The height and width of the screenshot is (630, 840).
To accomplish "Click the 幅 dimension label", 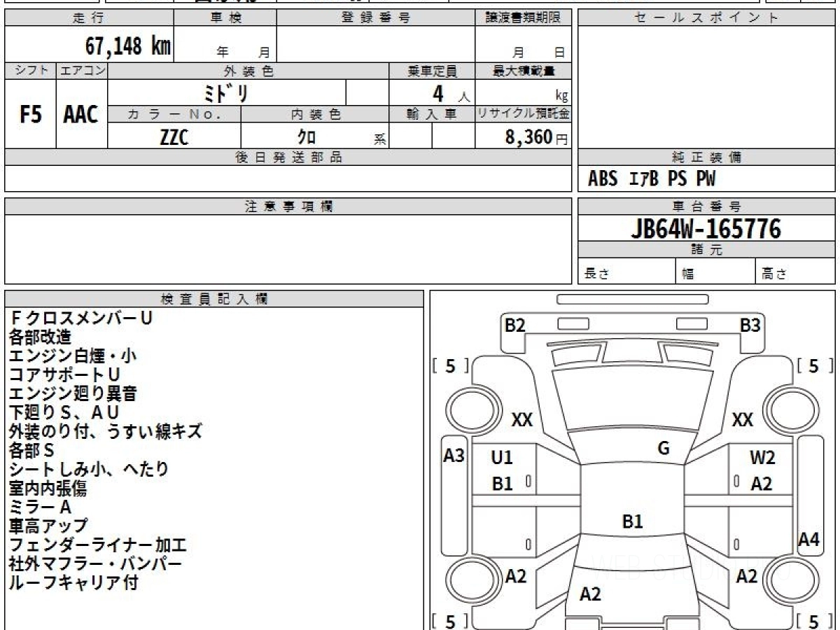I will pyautogui.click(x=688, y=274).
